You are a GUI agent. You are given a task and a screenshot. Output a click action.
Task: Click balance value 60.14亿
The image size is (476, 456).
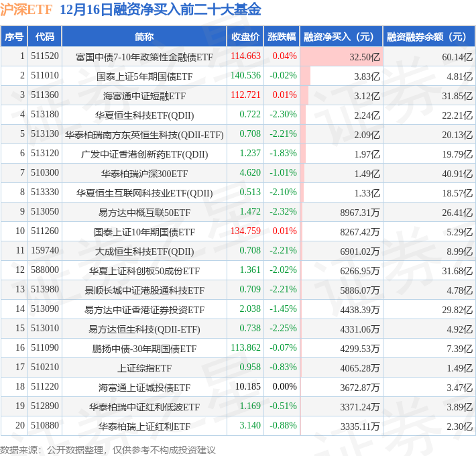coord(457,57)
